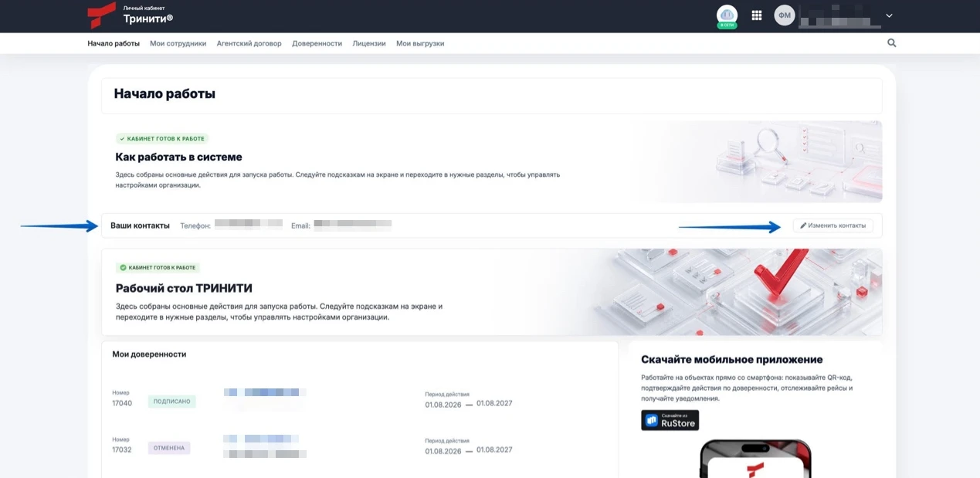Open the Агентский договор tab

[249, 43]
